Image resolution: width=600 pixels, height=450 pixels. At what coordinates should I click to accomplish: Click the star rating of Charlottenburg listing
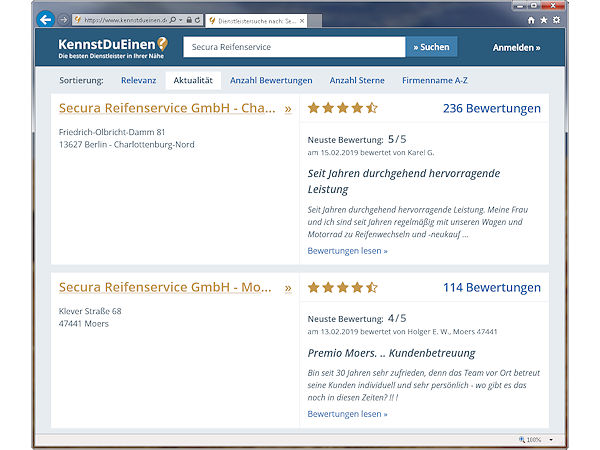[x=342, y=108]
